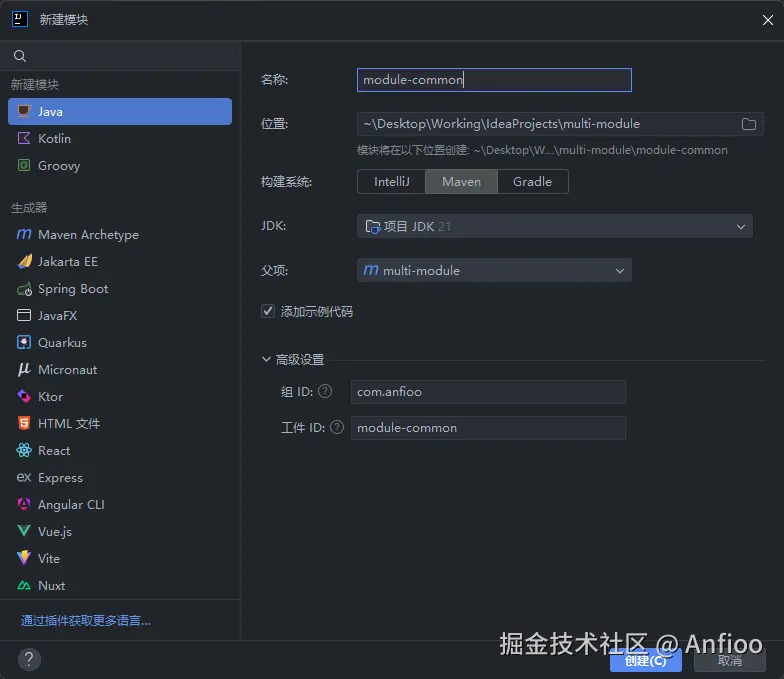This screenshot has height=679, width=784.
Task: Select the Java module type
Action: (120, 112)
